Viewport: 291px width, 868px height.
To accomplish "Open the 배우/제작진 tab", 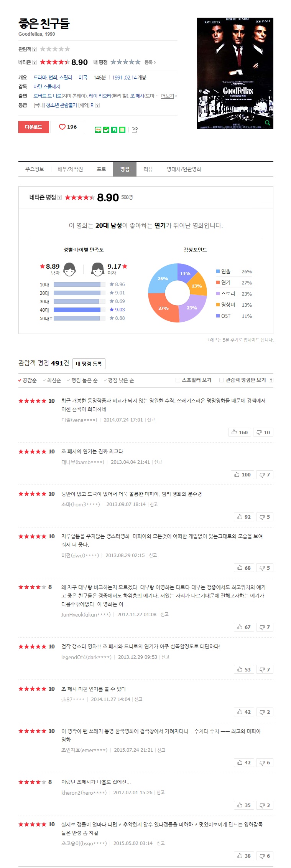I will pos(70,169).
